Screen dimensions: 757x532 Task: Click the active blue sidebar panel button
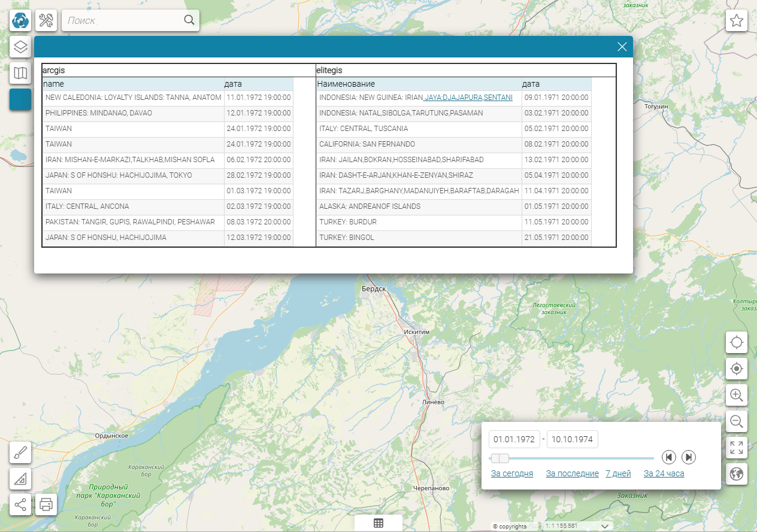click(x=20, y=99)
